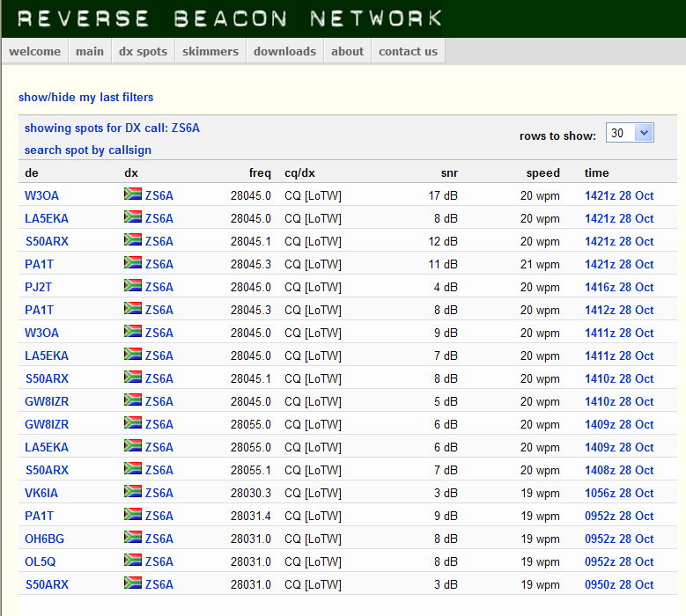Screen dimensions: 686x616
Task: Open the downloads tab
Action: point(284,51)
